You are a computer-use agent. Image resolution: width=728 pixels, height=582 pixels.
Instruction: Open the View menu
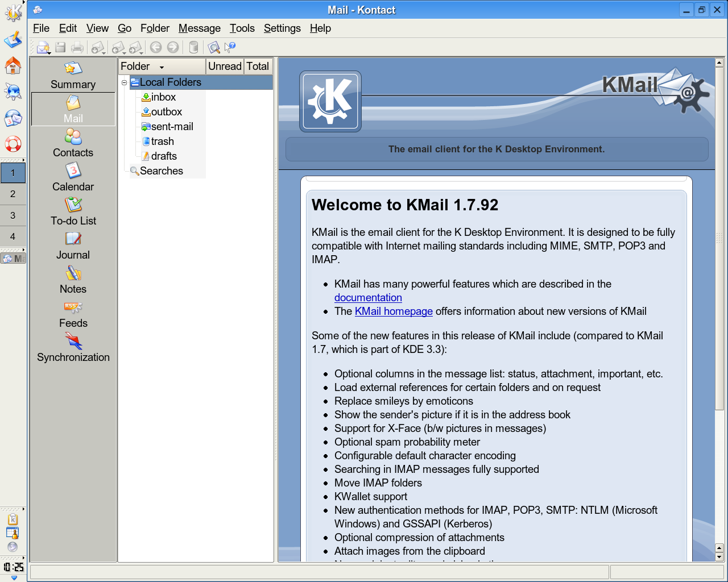tap(97, 28)
